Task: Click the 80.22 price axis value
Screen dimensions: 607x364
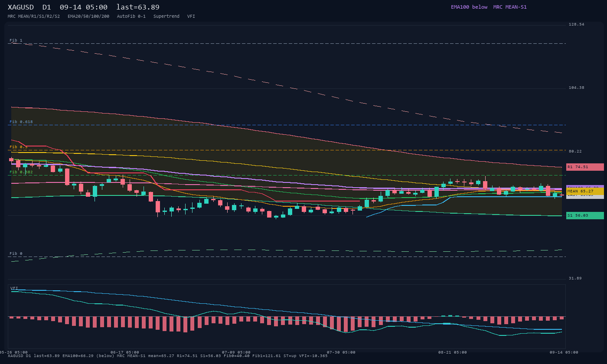Action: [575, 151]
